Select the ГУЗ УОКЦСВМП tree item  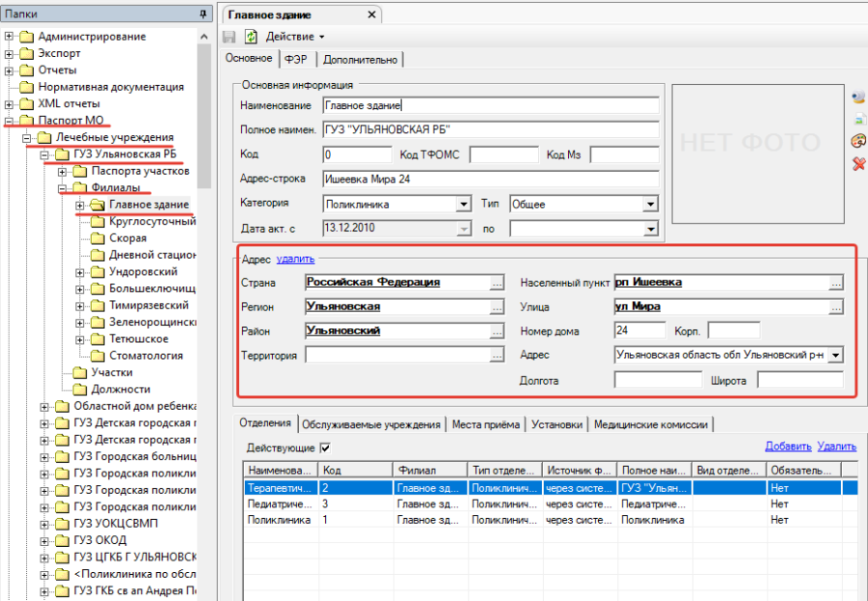[116, 524]
